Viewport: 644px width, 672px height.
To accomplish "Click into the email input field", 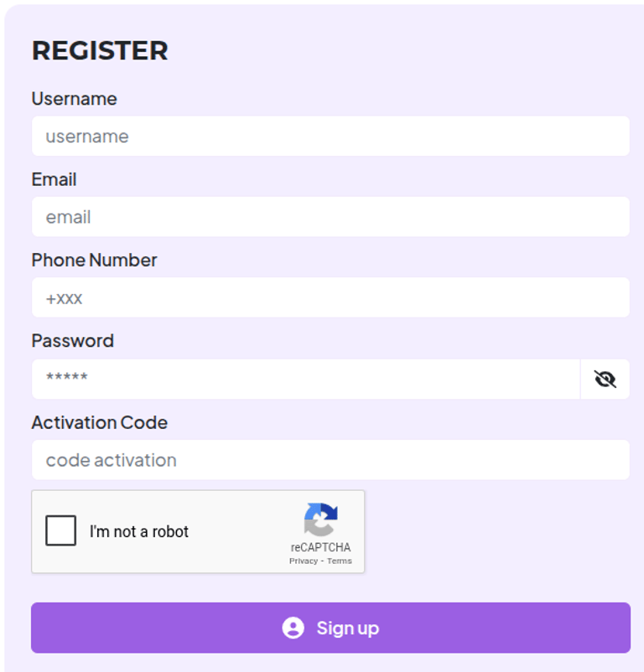I will 330,217.
